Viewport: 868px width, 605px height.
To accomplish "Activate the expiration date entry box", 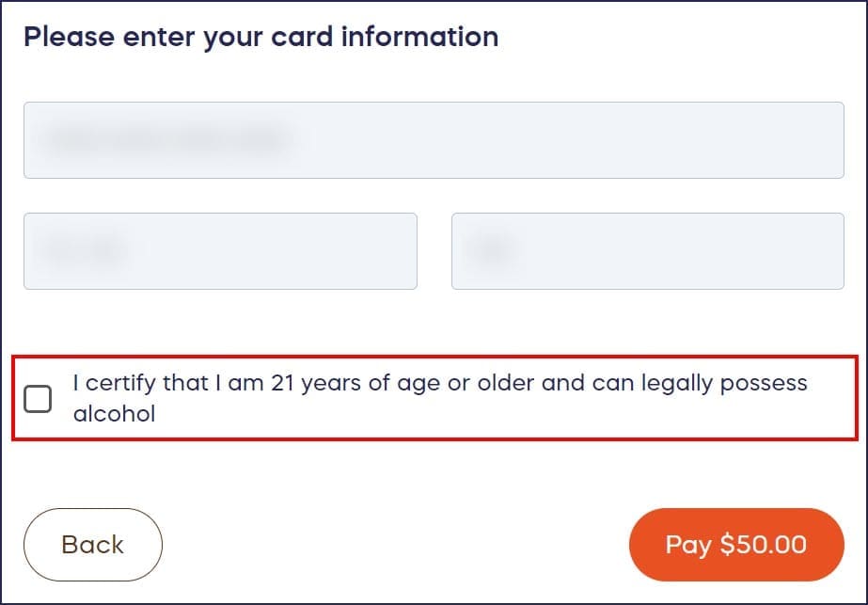I will (x=220, y=250).
